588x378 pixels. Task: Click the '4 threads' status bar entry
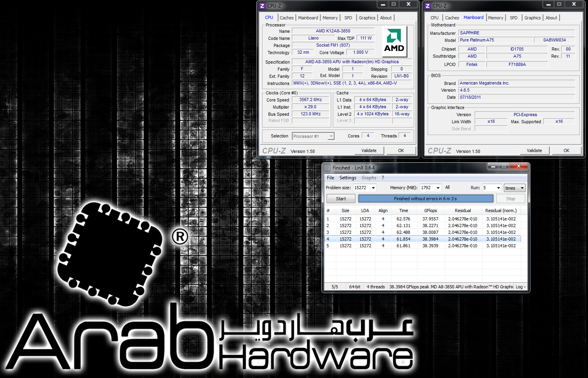376,287
